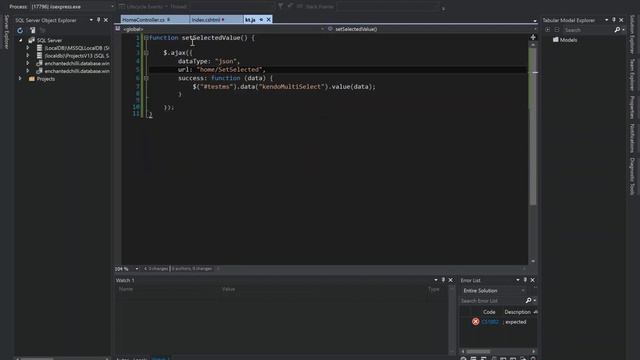Collapse the success function outline

coord(146,78)
